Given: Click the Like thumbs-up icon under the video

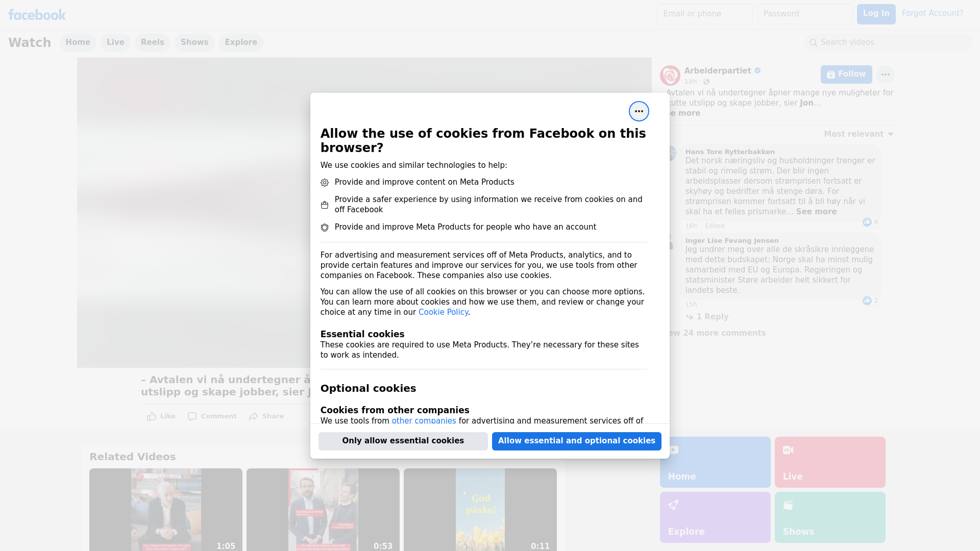Looking at the screenshot, I should (152, 416).
